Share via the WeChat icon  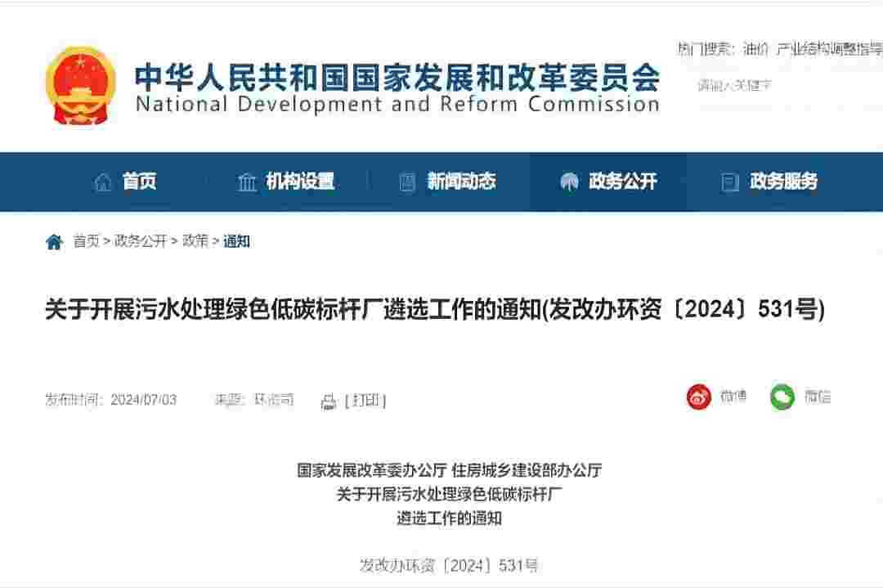click(782, 397)
